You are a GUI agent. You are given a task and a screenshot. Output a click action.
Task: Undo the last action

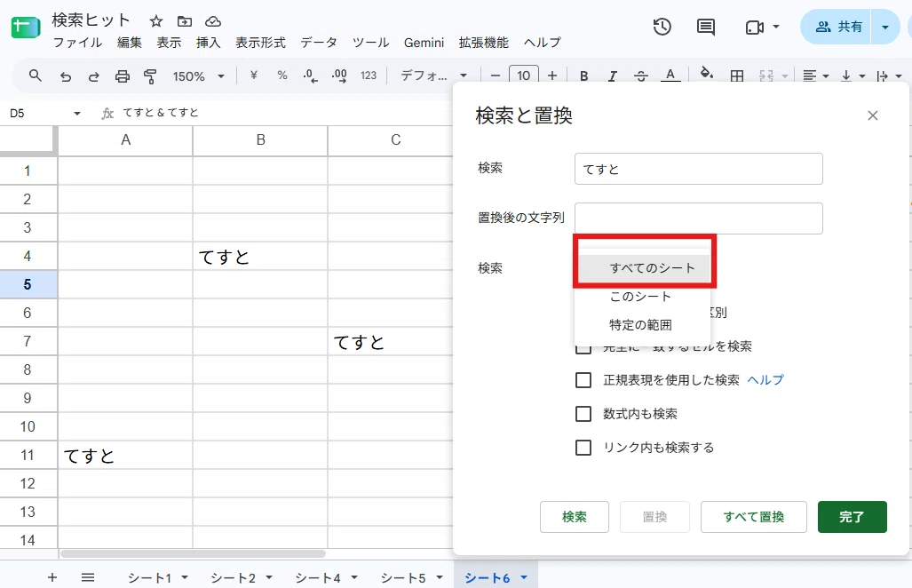pos(65,76)
